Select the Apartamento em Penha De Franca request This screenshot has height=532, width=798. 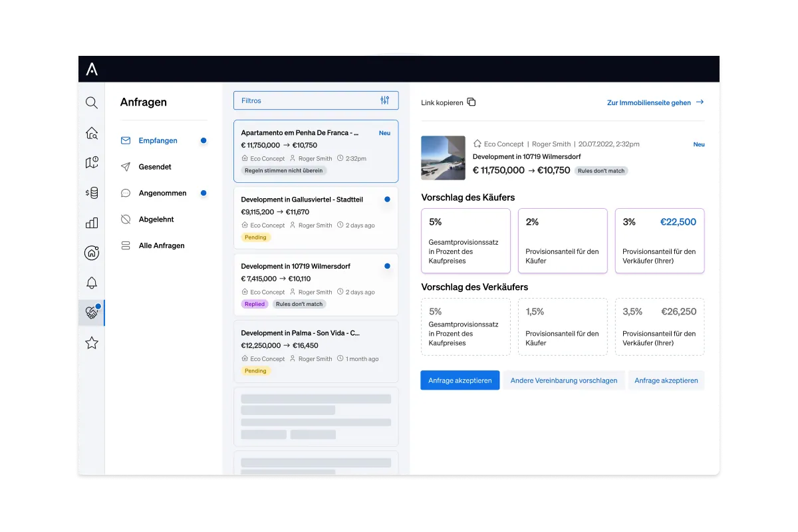[x=316, y=151]
